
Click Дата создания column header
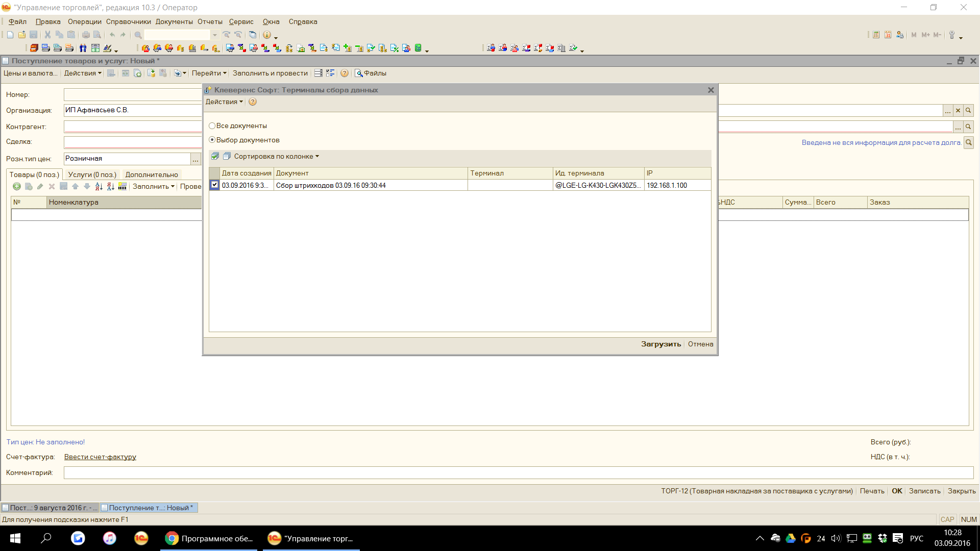tap(247, 173)
